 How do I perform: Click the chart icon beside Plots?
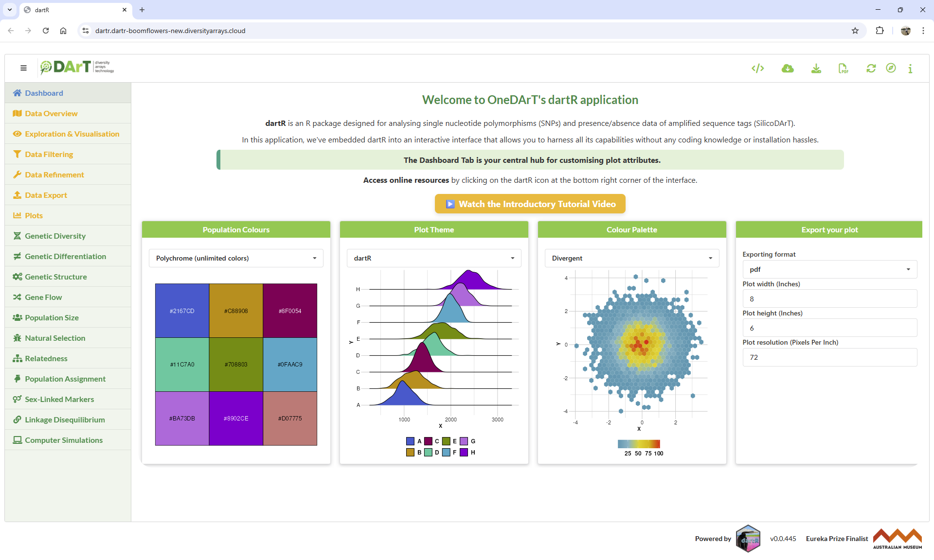[17, 215]
